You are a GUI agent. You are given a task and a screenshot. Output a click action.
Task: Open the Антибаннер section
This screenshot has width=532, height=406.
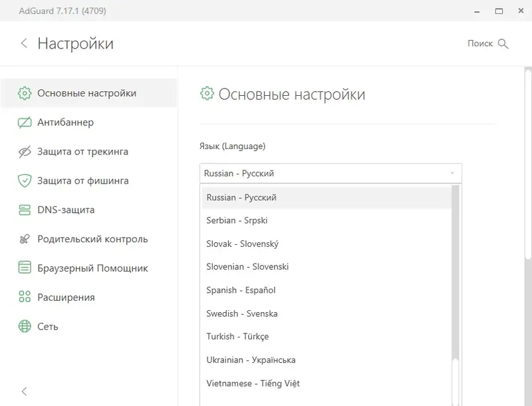tap(89, 122)
